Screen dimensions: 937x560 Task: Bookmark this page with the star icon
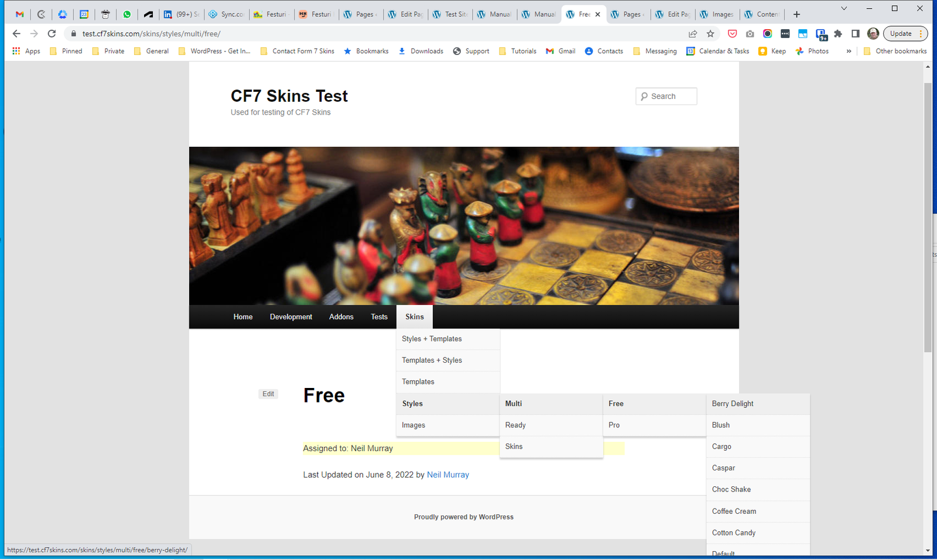[710, 34]
